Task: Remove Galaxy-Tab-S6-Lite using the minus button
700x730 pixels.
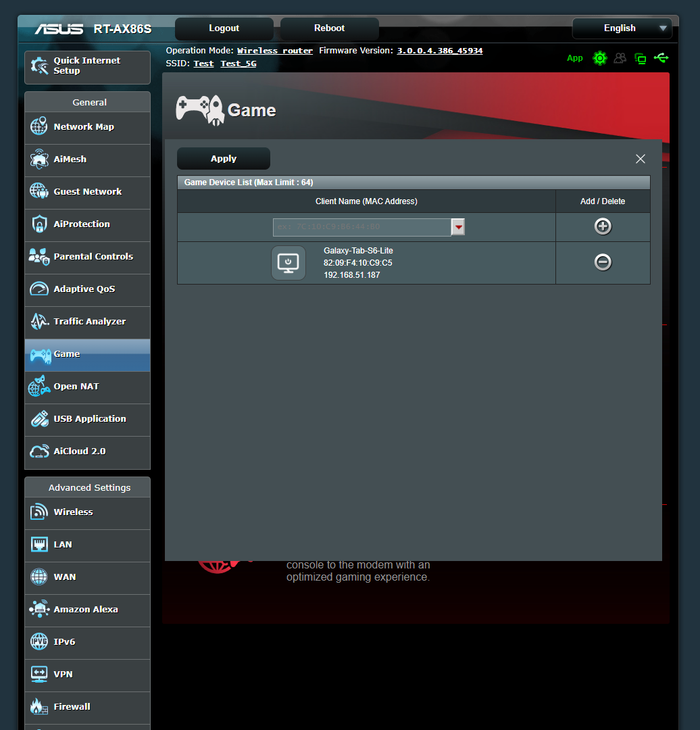Action: point(602,262)
